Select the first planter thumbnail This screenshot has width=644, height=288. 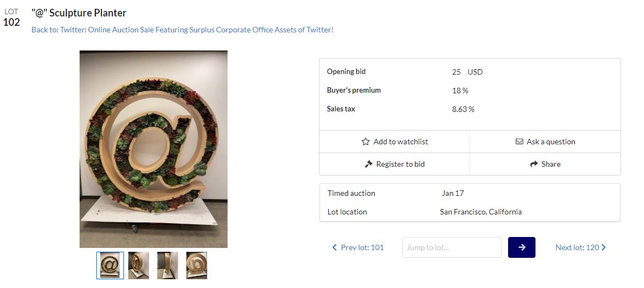pos(110,266)
